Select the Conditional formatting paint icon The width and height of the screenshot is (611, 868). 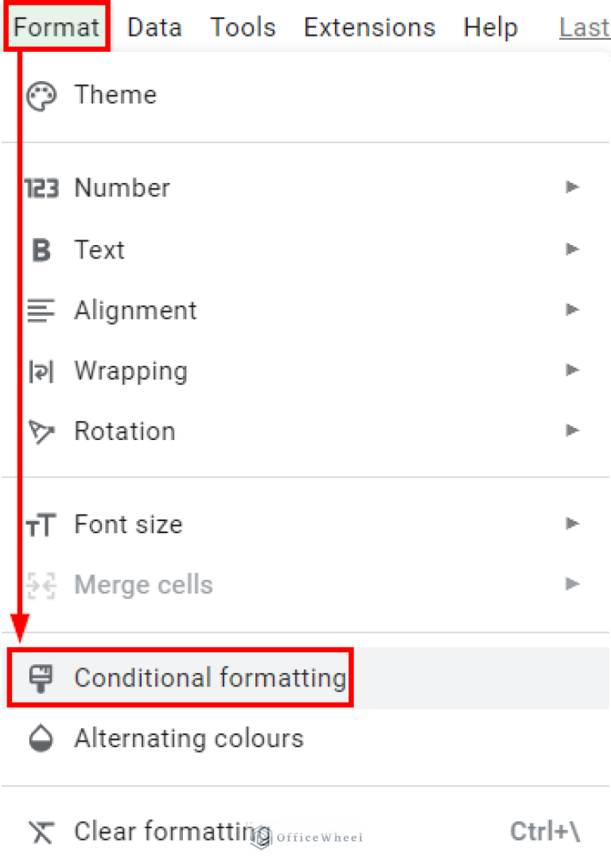click(x=41, y=678)
